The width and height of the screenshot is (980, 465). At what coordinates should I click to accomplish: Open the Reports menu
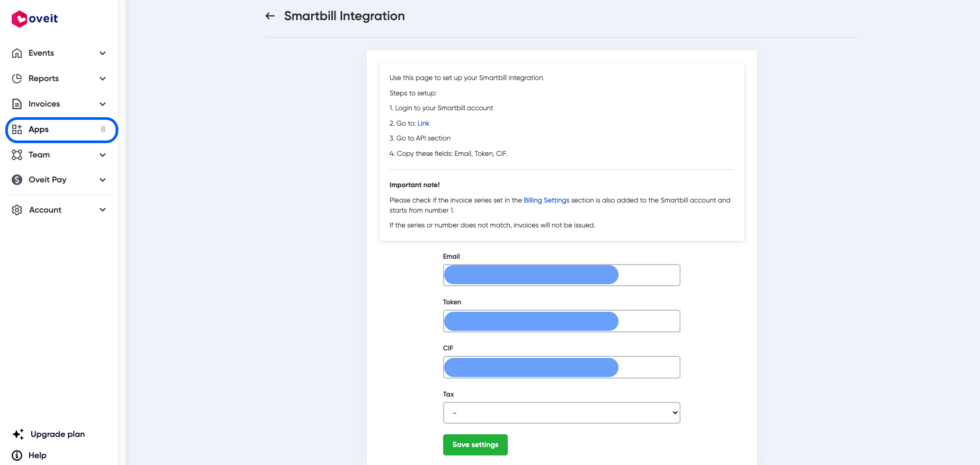(59, 78)
